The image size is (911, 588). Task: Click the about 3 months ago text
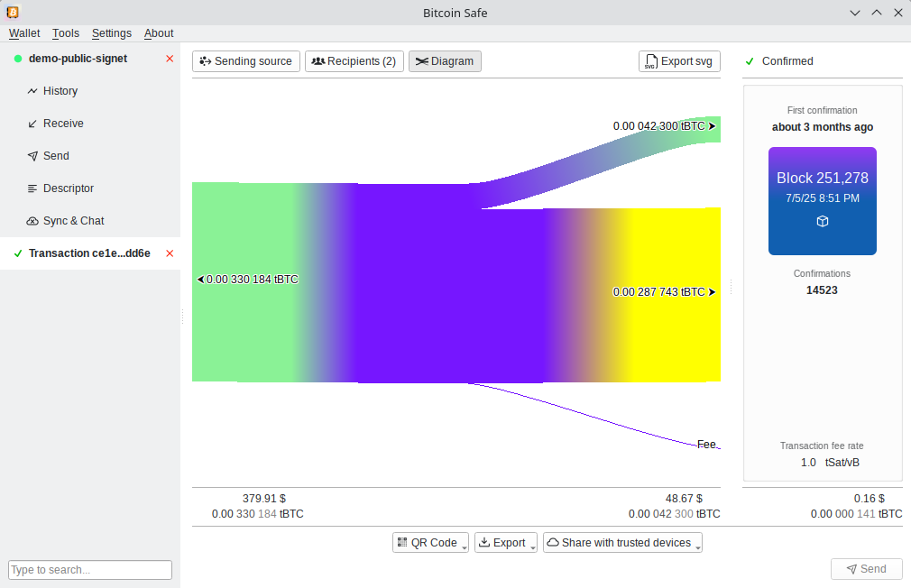point(822,127)
